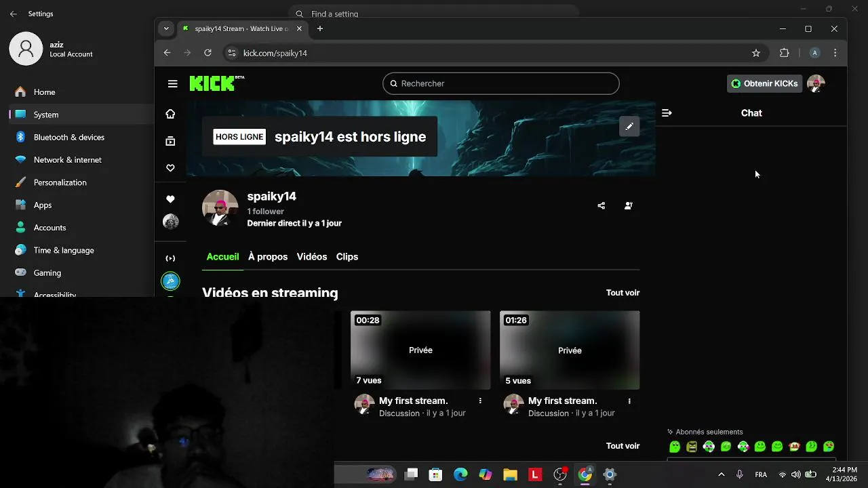Select the Accueil tab
The height and width of the screenshot is (488, 868).
tap(222, 257)
